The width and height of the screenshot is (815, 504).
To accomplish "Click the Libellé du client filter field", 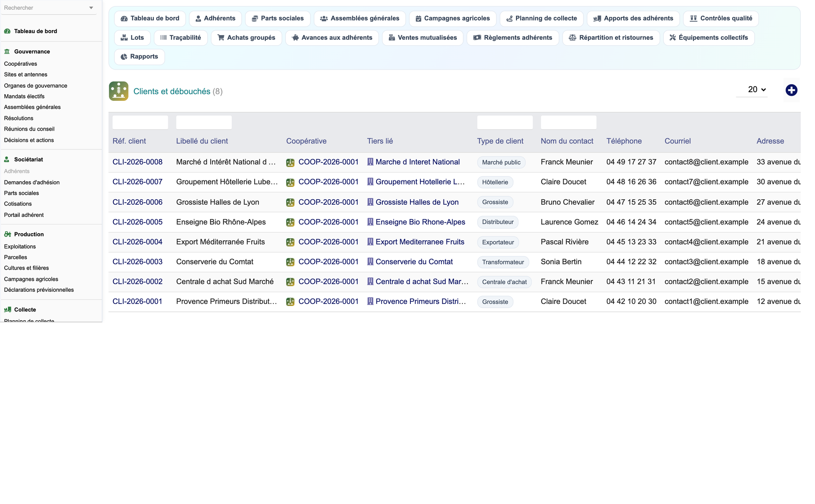I will pyautogui.click(x=204, y=122).
